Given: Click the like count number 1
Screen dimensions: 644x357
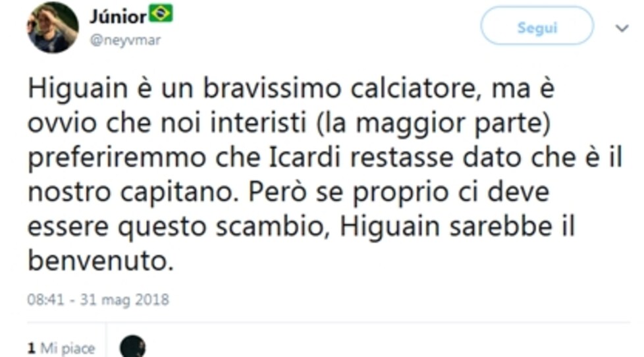Looking at the screenshot, I should click(31, 348).
